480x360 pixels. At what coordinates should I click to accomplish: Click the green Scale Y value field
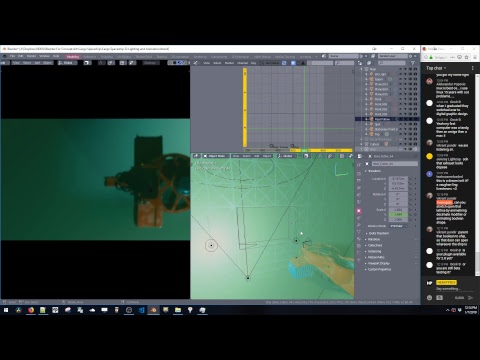[x=398, y=214]
